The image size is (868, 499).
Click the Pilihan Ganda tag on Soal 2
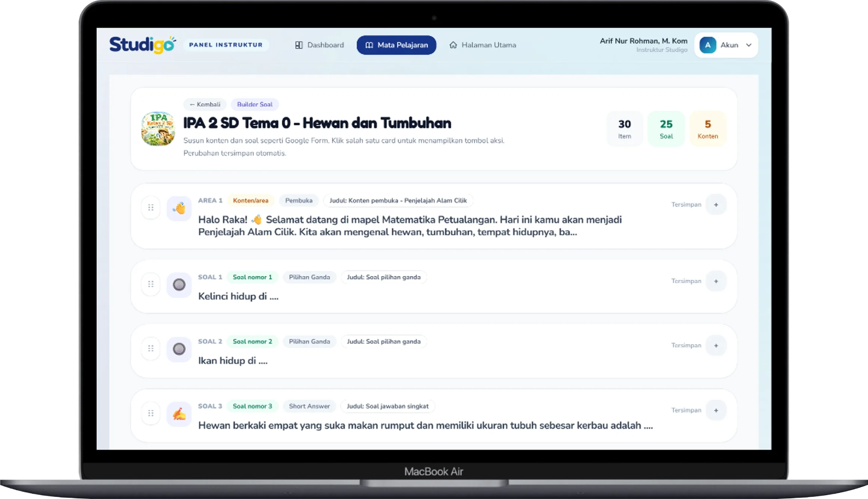click(x=310, y=342)
